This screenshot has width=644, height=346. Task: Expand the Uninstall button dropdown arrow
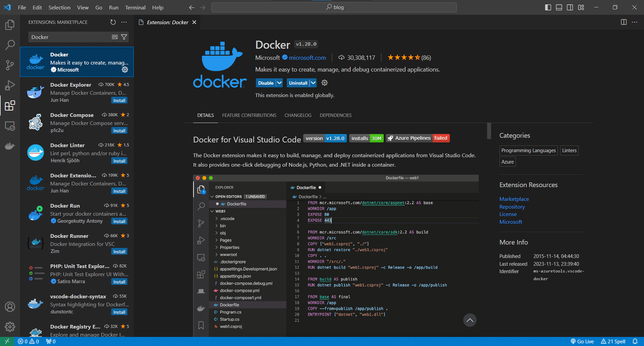point(313,83)
